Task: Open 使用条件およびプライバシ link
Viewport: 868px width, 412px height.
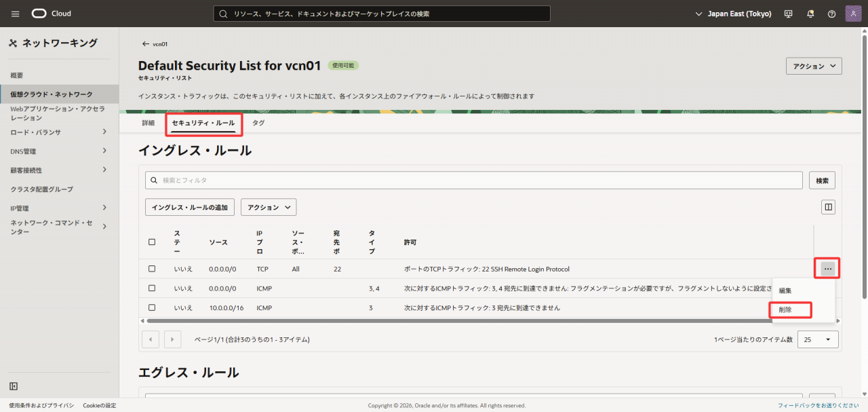Action: [41, 405]
